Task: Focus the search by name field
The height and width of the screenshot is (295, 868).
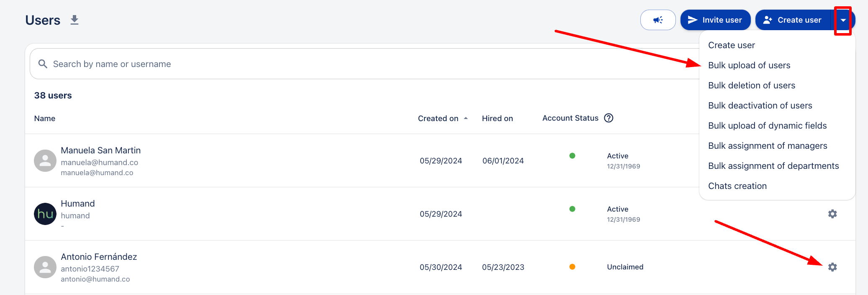Action: [x=335, y=64]
